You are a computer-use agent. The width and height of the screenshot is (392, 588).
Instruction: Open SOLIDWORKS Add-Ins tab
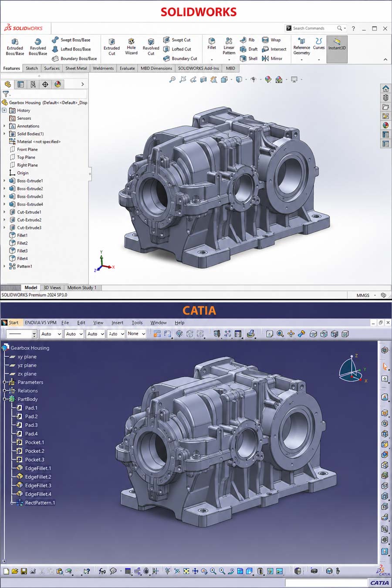pos(199,68)
